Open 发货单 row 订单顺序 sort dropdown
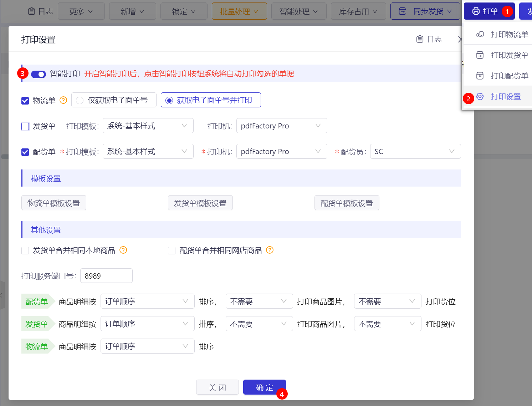Viewport: 532px width, 406px height. (x=148, y=324)
